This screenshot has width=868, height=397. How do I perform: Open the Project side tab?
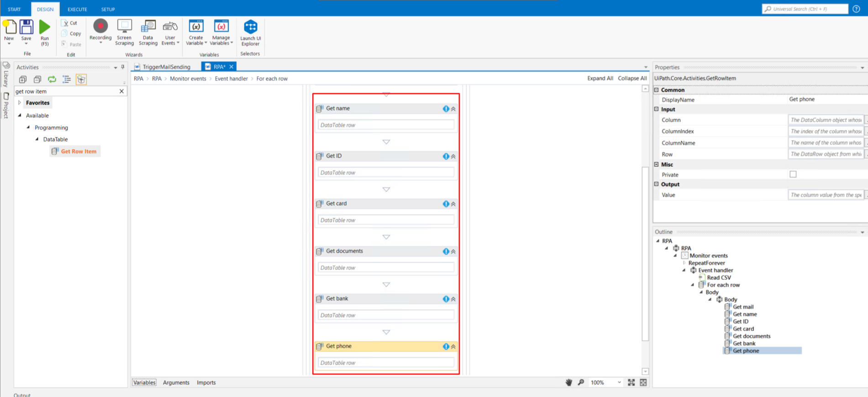coord(6,106)
